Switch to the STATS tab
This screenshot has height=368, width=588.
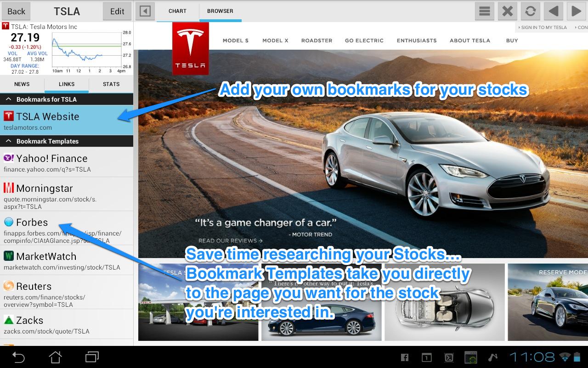tap(111, 84)
